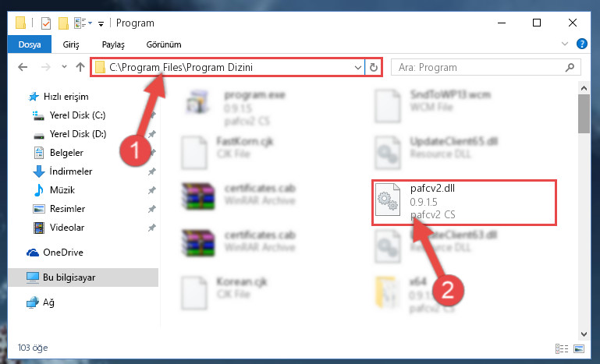Click the Back navigation arrow

pos(23,67)
